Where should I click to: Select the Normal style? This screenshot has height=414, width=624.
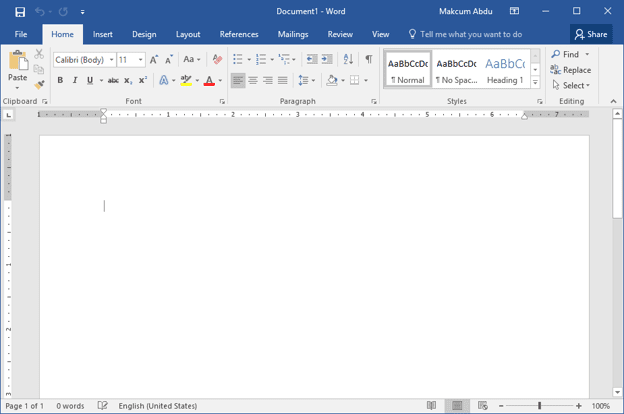click(x=408, y=69)
